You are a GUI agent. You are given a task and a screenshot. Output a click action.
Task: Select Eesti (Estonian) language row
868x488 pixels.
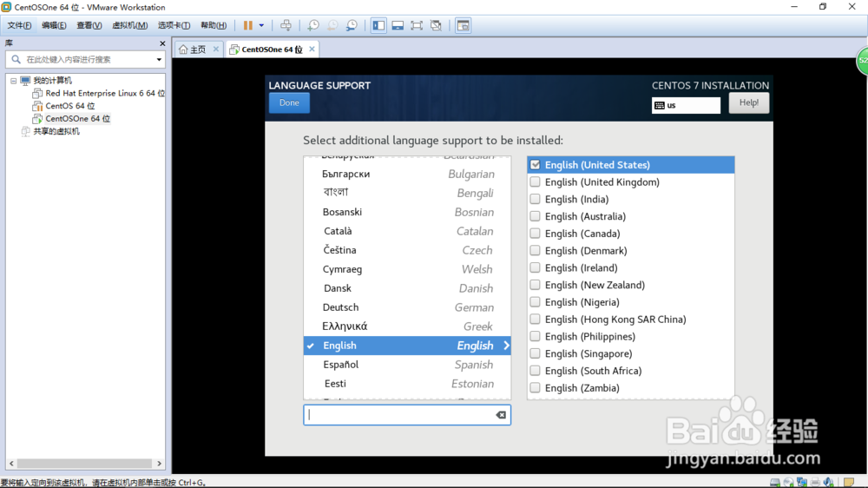coord(407,383)
